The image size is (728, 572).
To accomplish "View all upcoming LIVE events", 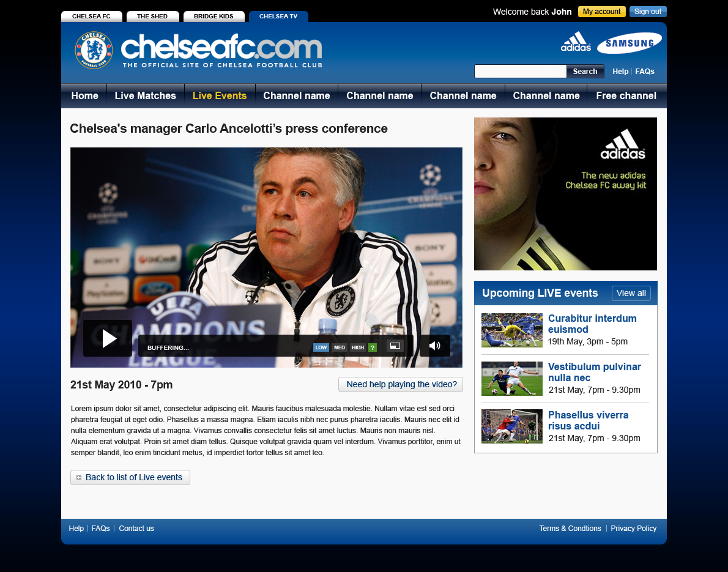I will (x=631, y=294).
